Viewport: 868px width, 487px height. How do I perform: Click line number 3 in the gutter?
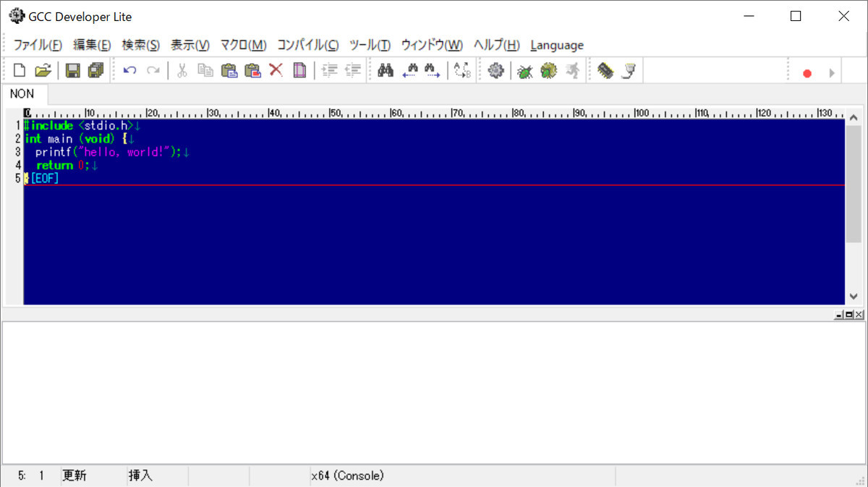(17, 152)
